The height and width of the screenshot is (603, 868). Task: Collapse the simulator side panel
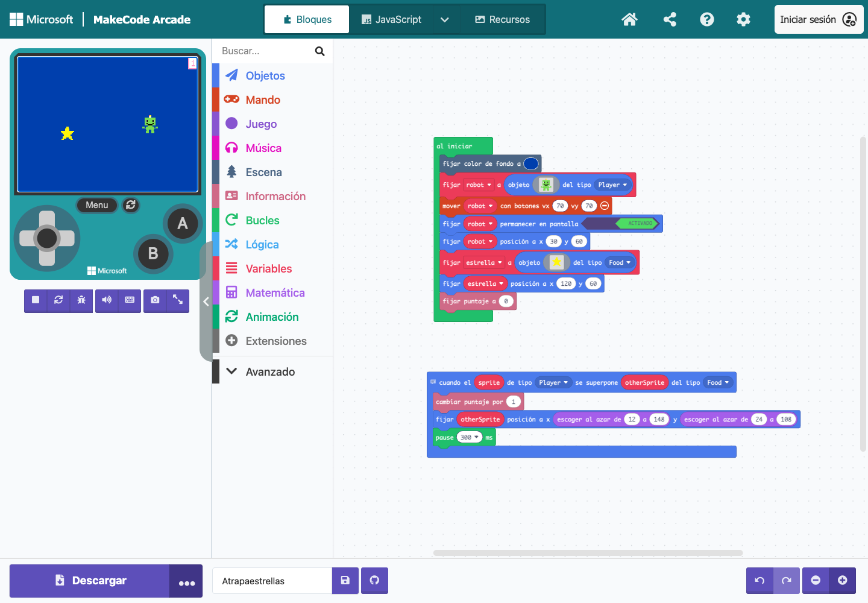pos(206,301)
